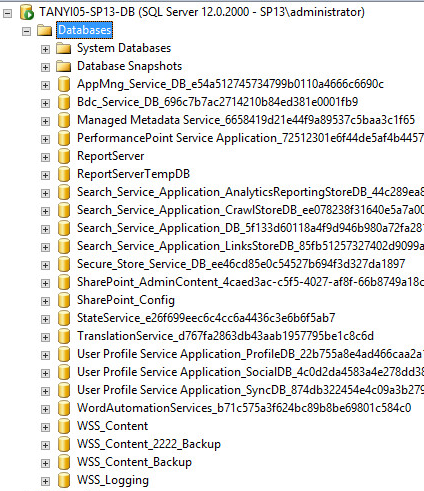The image size is (424, 491).
Task: Click the System Databases folder icon
Action: [x=64, y=48]
